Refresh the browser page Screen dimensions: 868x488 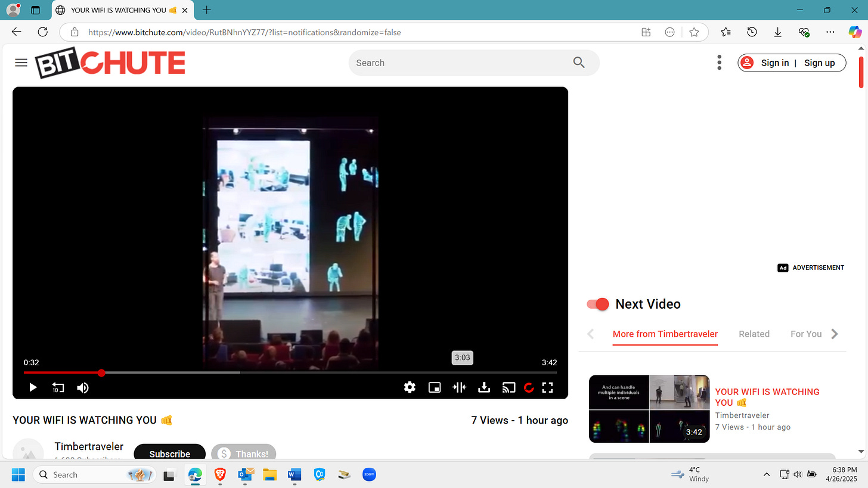[x=43, y=32]
